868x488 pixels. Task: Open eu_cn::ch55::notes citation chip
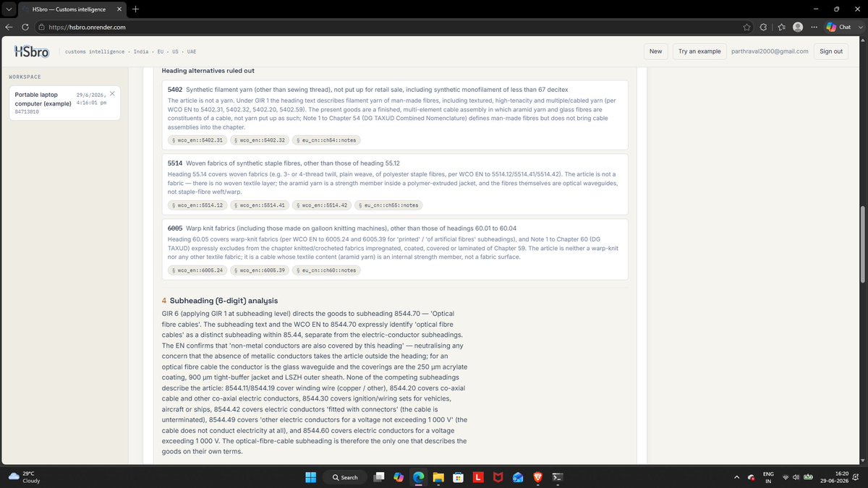click(x=389, y=205)
